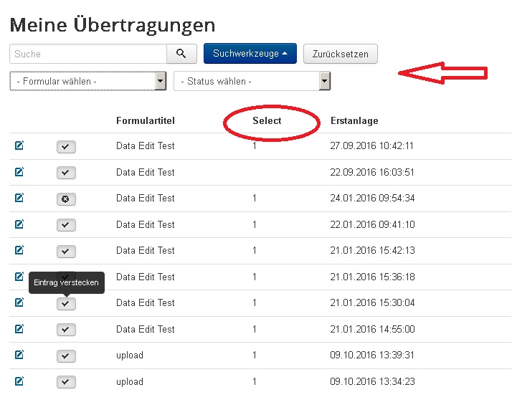517x420 pixels.
Task: Edit the entry created 24.01.2016 09:54:34
Action: click(19, 199)
